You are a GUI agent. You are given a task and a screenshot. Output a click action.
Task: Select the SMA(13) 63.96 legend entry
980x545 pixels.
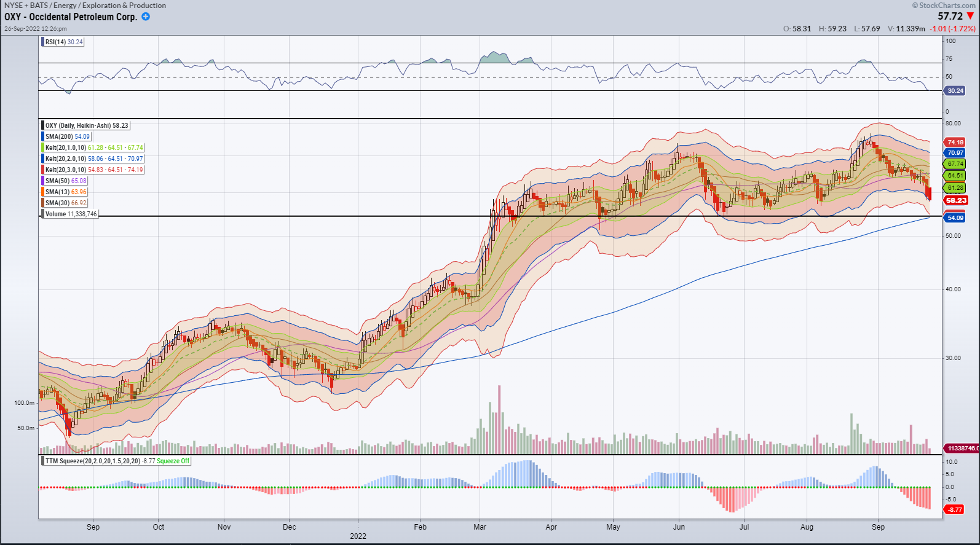click(65, 192)
